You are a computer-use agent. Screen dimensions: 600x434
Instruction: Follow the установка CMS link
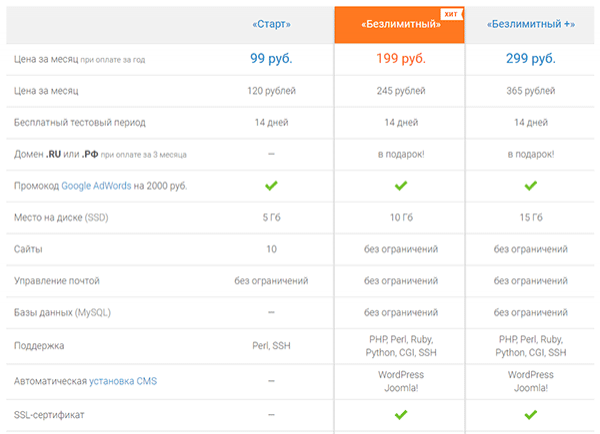123,381
